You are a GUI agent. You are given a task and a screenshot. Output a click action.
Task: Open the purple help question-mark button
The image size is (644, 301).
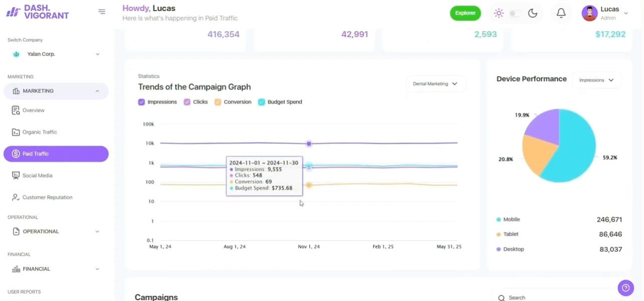(625, 288)
